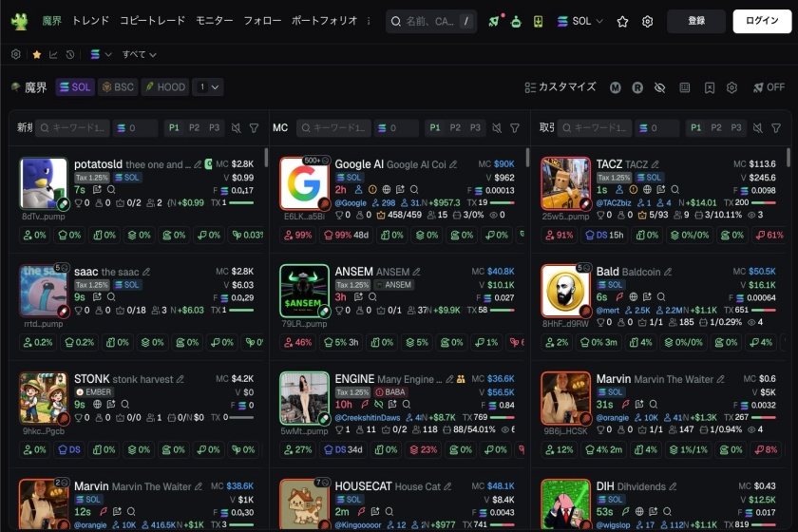Select P2 preset in the first column
Image resolution: width=798 pixels, height=532 pixels.
195,128
